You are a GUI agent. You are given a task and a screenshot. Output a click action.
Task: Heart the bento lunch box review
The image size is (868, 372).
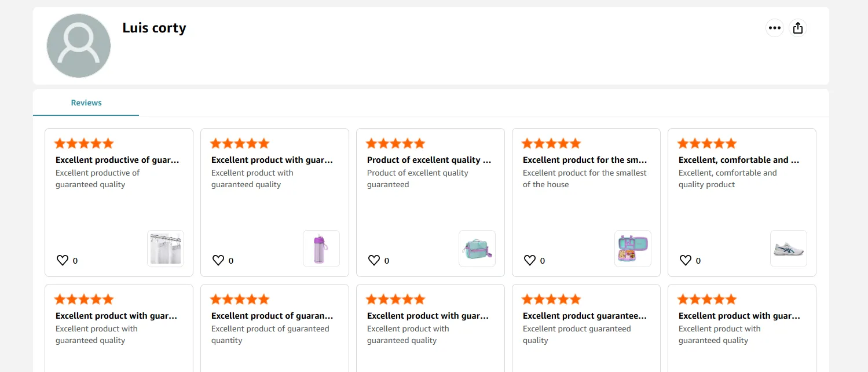(530, 261)
